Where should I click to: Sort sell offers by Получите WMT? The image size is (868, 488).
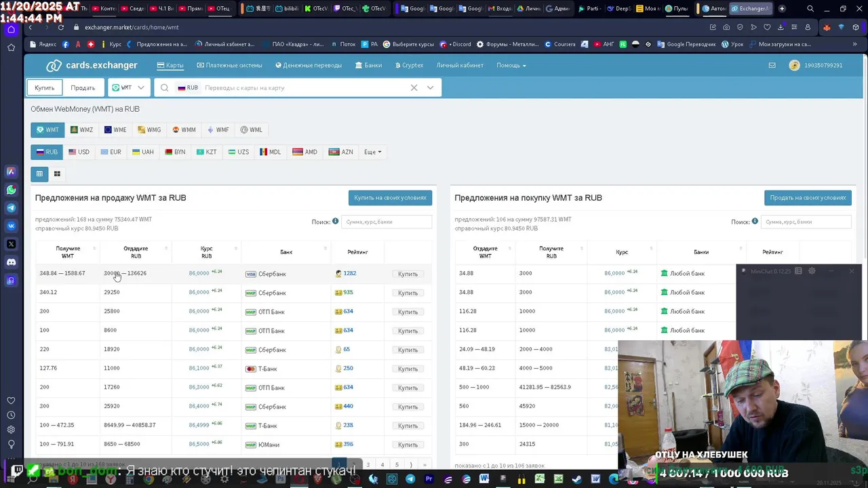[68, 252]
